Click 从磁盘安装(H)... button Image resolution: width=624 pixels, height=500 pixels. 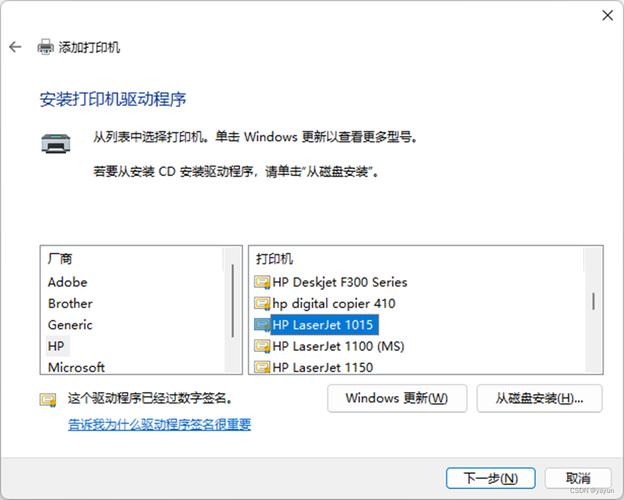coord(539,398)
